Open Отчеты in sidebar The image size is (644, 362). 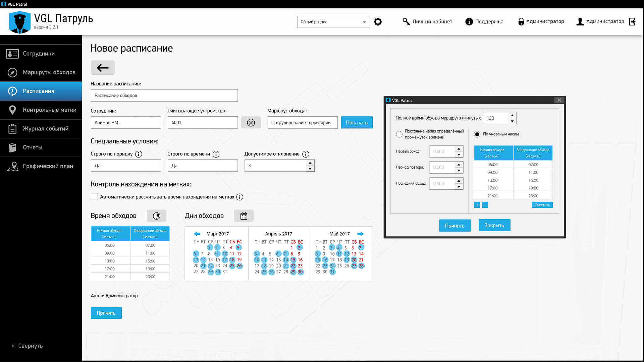(41, 147)
